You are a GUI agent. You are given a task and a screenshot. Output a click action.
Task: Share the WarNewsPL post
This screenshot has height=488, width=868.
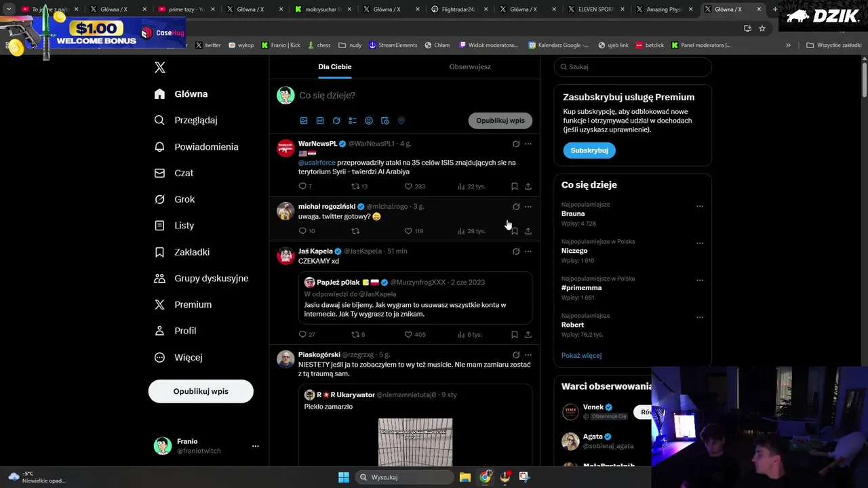[x=528, y=186]
